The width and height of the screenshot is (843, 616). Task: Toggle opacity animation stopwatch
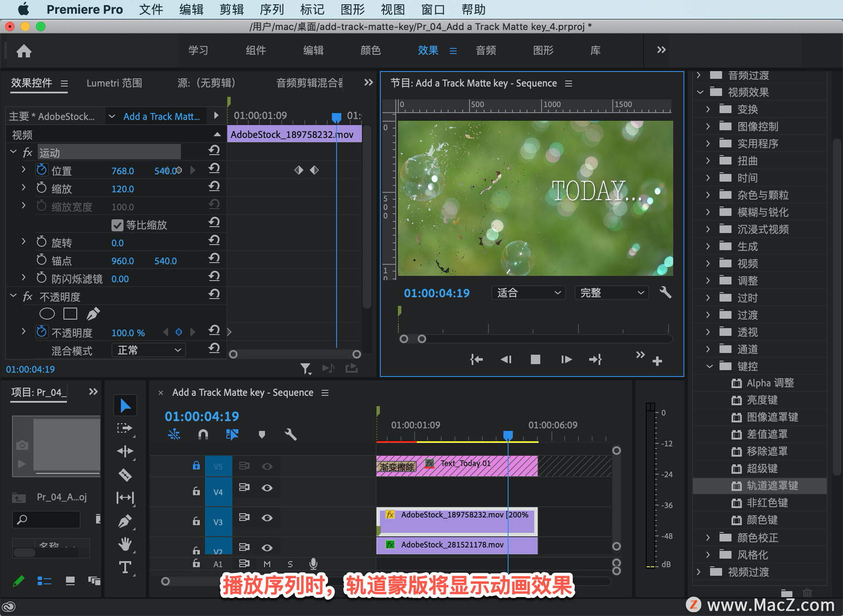[x=41, y=332]
